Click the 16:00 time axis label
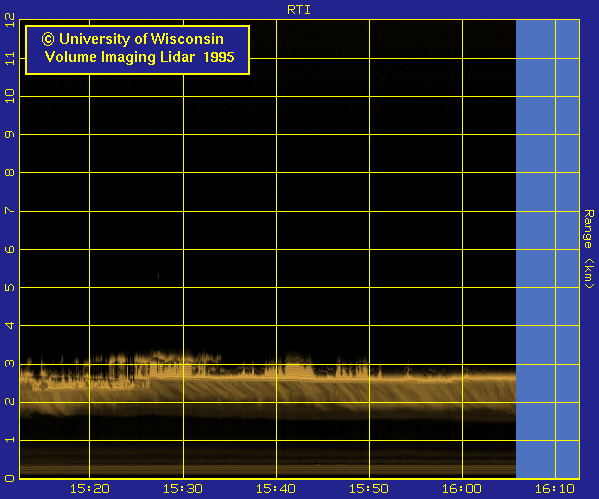The width and height of the screenshot is (599, 499). tap(461, 489)
